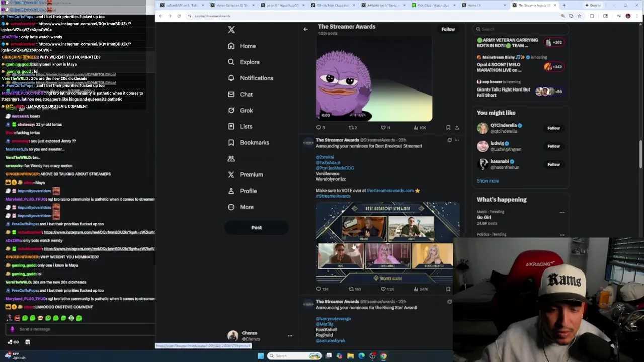This screenshot has height=362, width=644.
Task: Open the Windows Start menu
Action: [261, 356]
